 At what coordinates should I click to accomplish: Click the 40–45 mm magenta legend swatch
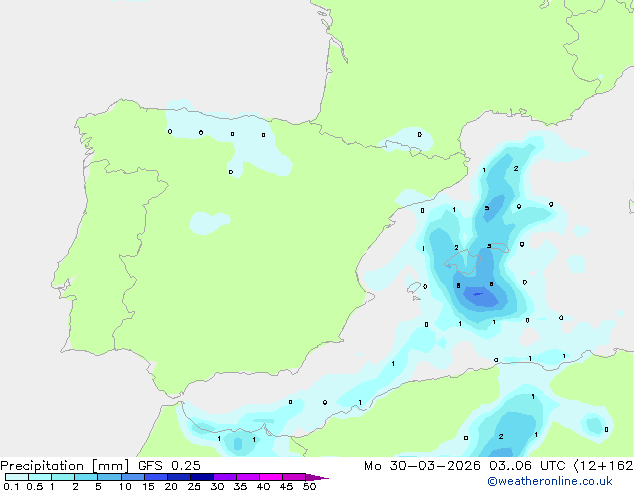271,477
